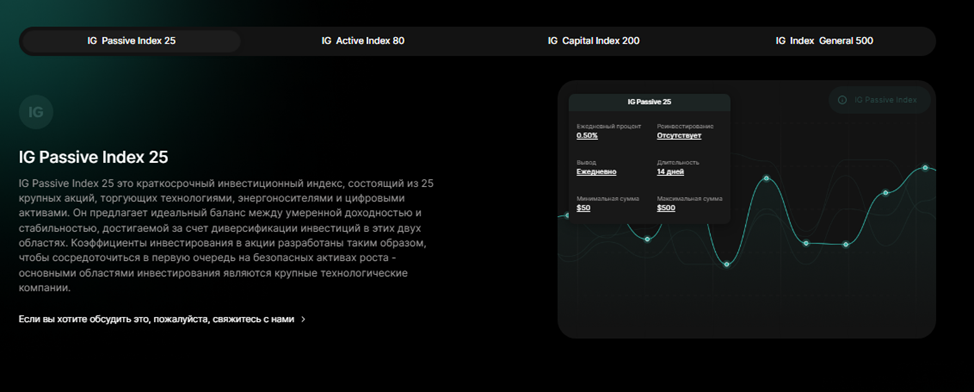Click the info icon beside IG Passive Index
Screen dimensions: 974x392
pos(842,100)
